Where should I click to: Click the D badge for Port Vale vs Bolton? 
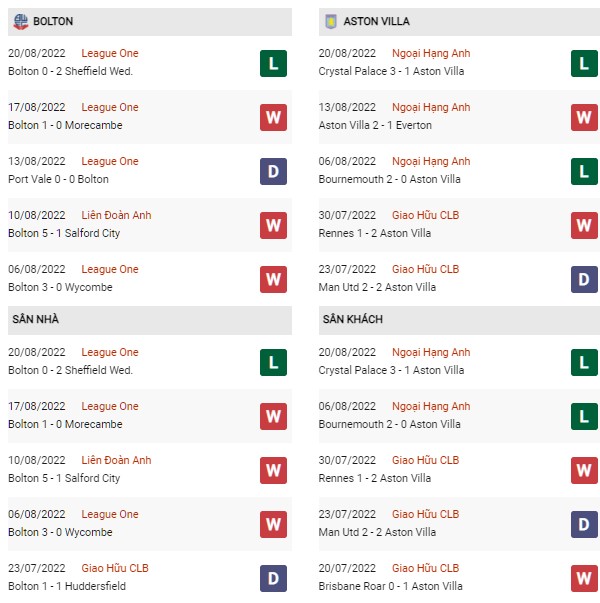coord(273,172)
